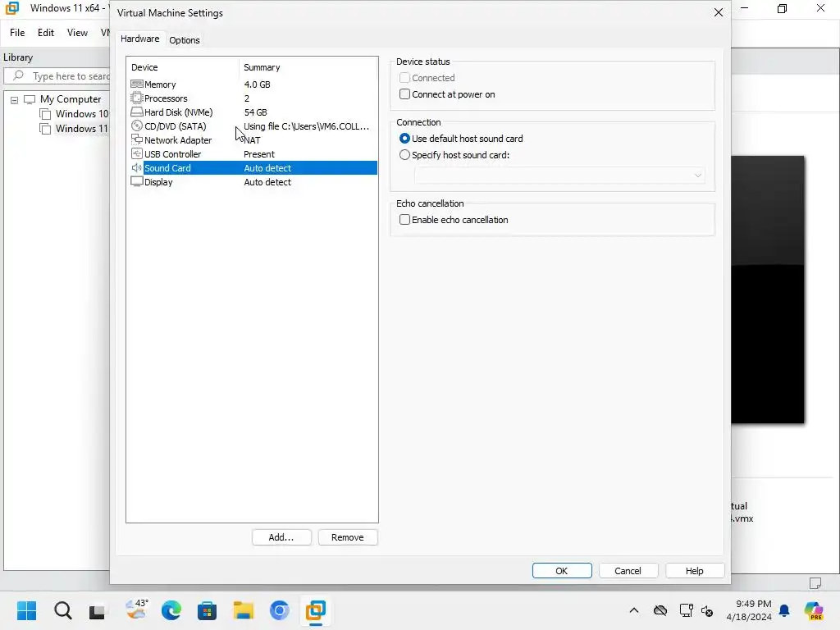Collapse the My Computer tree node

(15, 99)
